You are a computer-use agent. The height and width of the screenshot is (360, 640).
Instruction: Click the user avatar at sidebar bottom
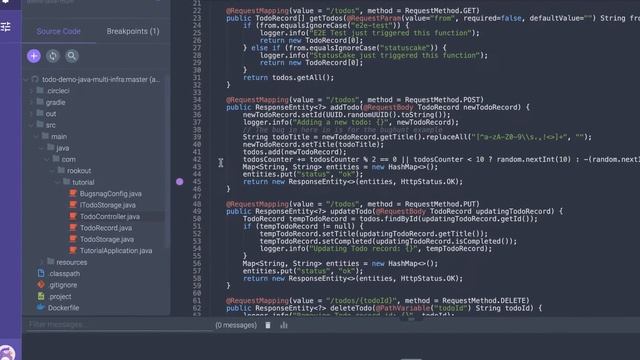pyautogui.click(x=7, y=353)
